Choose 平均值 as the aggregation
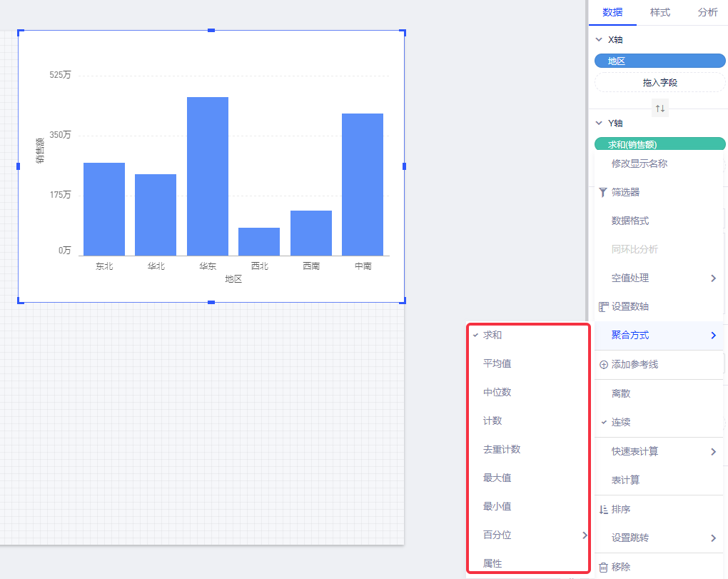Viewport: 728px width, 579px height. pos(497,364)
